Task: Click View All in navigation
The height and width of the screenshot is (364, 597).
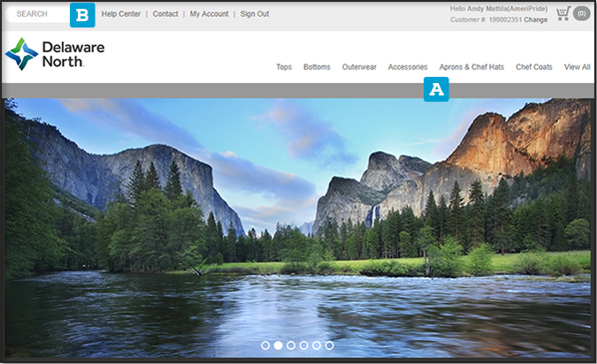Action: coord(577,67)
